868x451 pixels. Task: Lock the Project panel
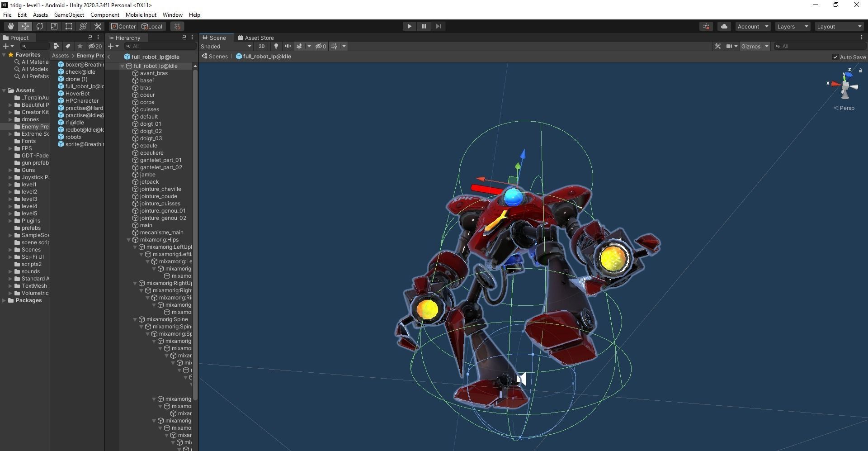90,38
